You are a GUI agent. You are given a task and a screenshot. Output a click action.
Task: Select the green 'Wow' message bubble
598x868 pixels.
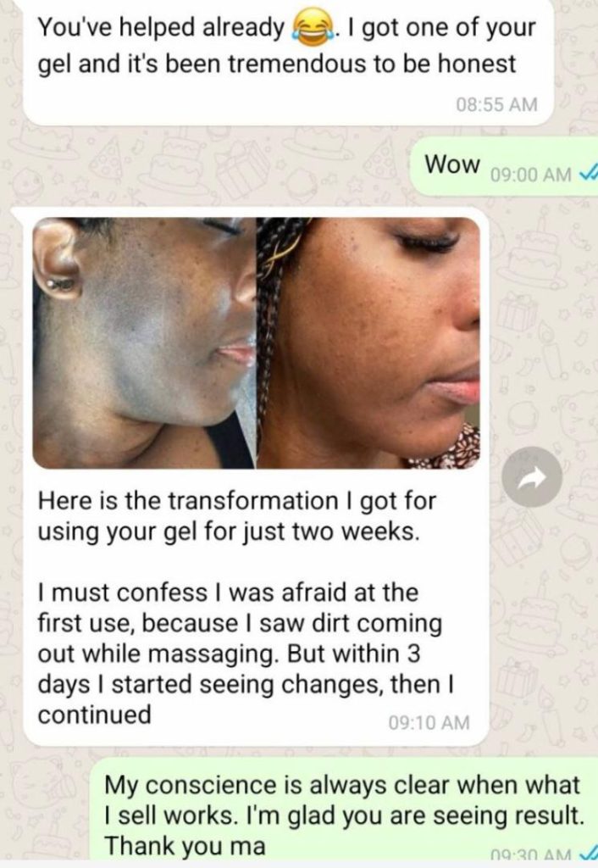(x=504, y=166)
